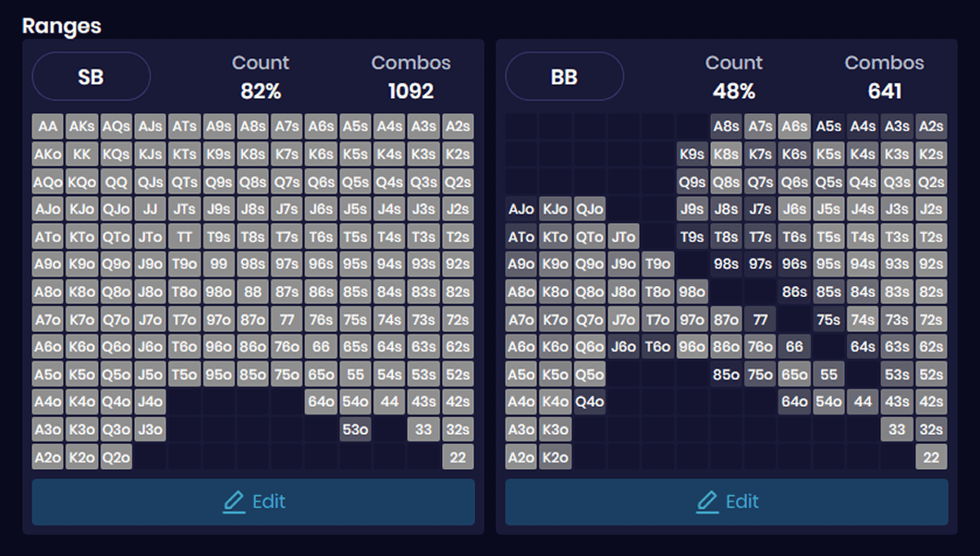Click the 48% count value for BB
The width and height of the screenshot is (980, 556).
[x=734, y=91]
